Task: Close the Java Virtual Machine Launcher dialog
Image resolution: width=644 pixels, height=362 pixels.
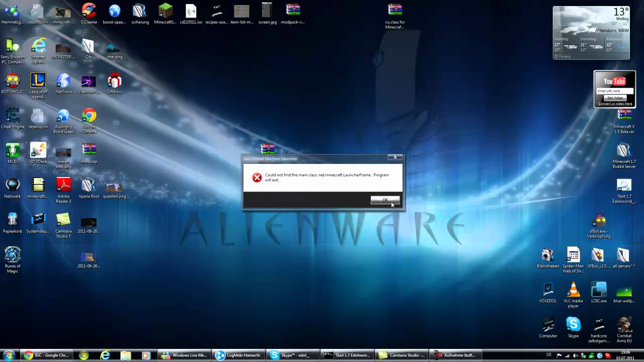Action: [395, 157]
